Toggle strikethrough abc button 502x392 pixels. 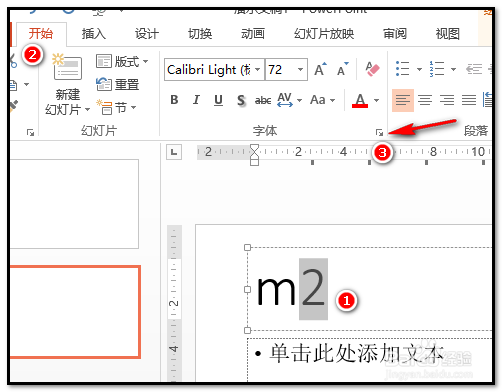pos(263,100)
